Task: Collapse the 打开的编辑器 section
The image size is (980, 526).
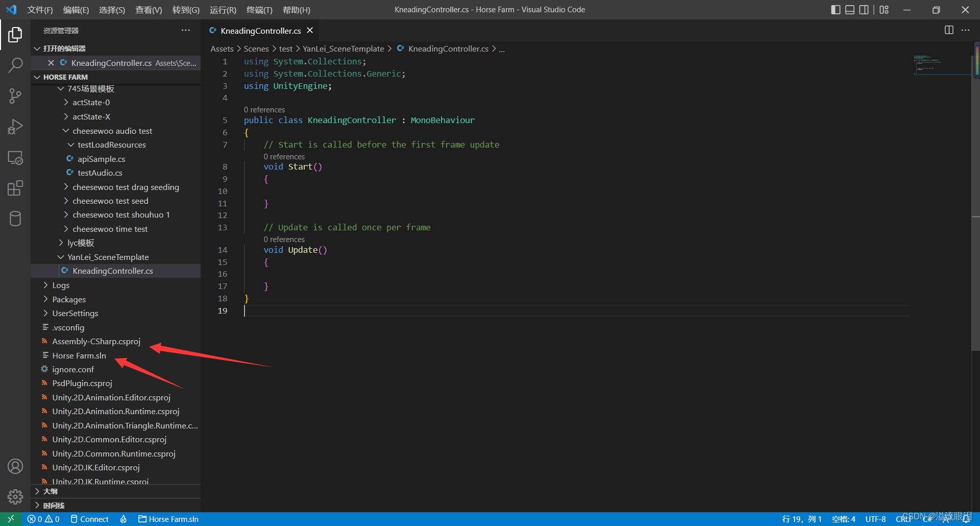Action: (x=116, y=49)
